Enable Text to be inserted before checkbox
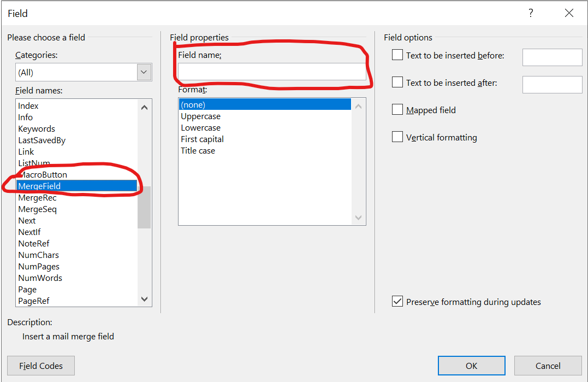 coord(397,55)
